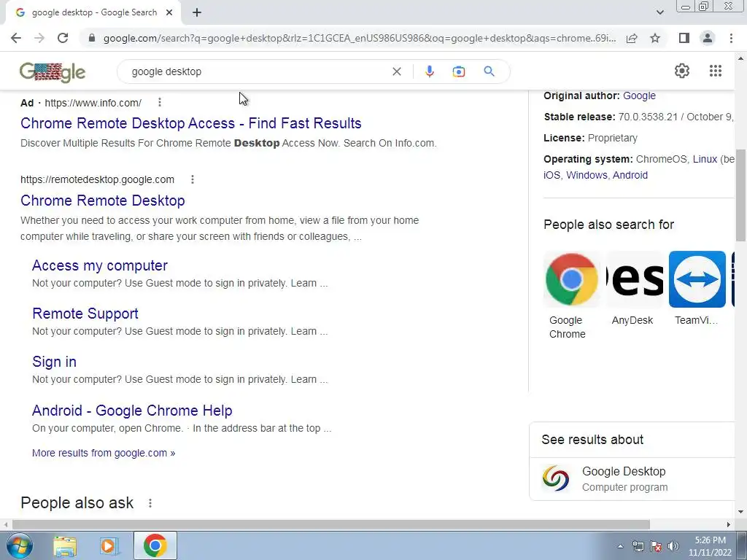Screen dimensions: 747x560
Task: Click the network tray icon
Action: pos(638,546)
